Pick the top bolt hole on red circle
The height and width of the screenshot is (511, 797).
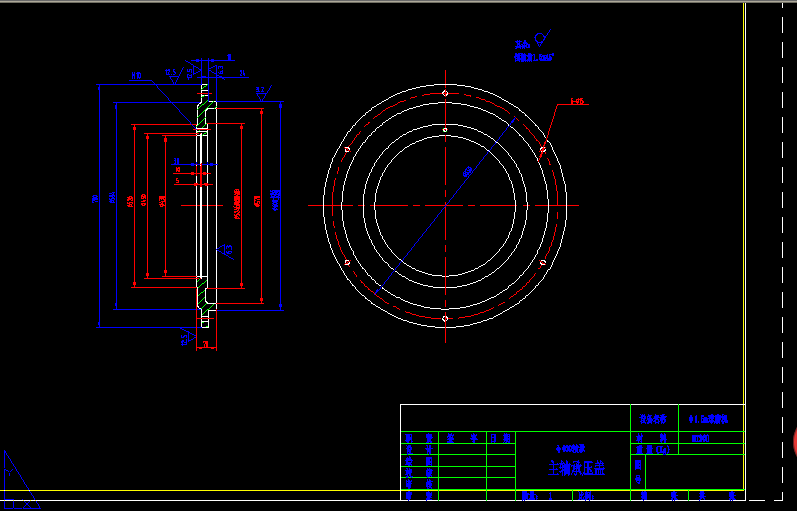(445, 93)
